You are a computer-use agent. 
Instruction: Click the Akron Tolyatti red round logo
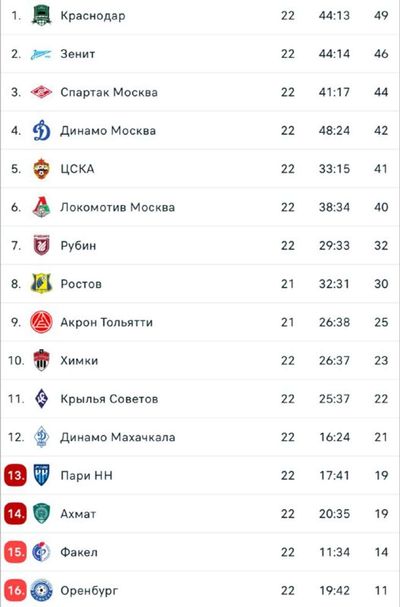[x=41, y=322]
